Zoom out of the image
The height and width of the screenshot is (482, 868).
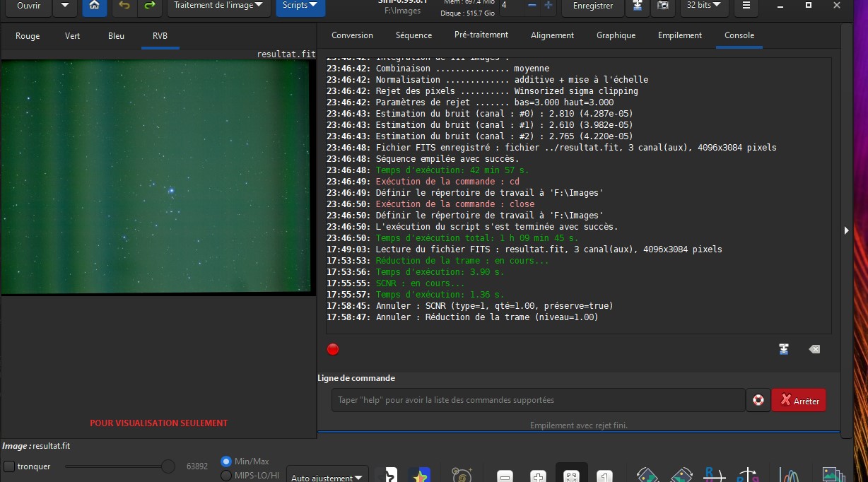click(505, 476)
